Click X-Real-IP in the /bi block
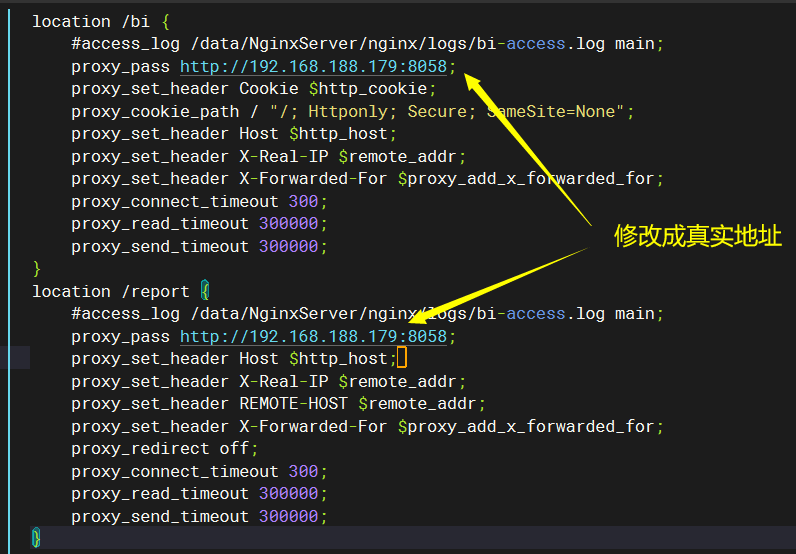 [x=283, y=157]
